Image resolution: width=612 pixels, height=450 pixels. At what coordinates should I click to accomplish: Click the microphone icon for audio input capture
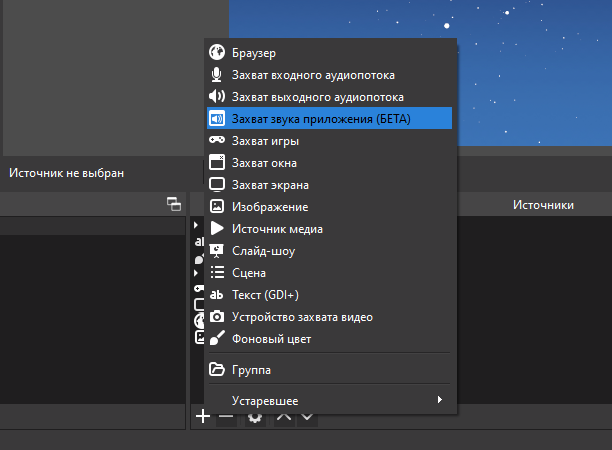click(217, 74)
